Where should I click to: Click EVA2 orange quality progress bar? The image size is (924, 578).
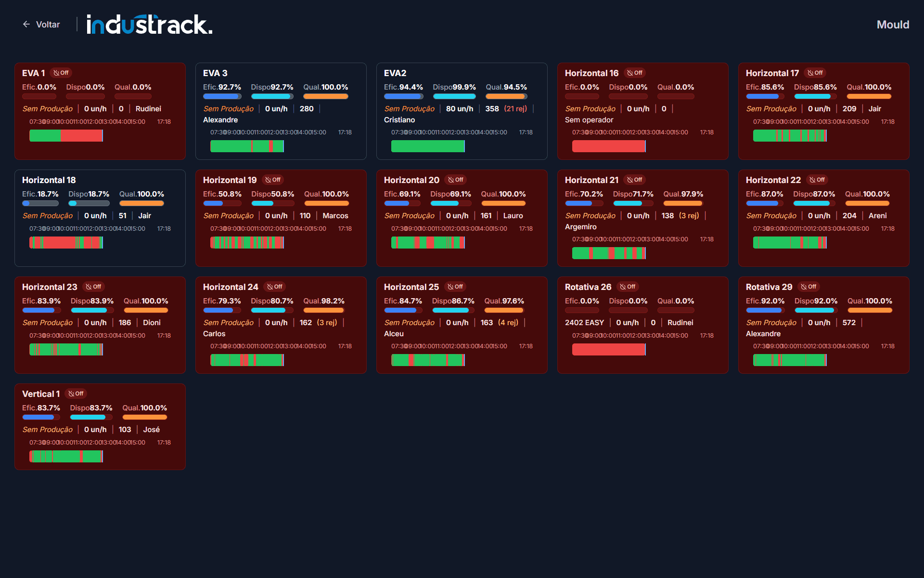click(x=506, y=96)
